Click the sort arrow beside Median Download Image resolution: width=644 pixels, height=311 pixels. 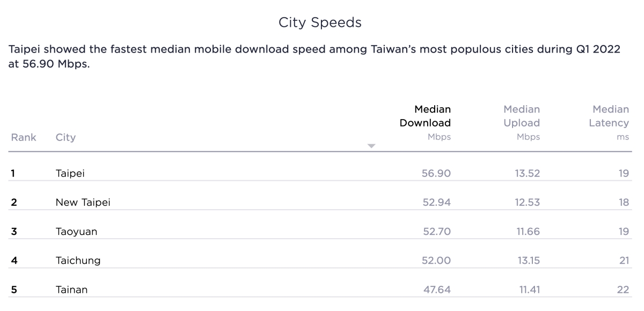(x=371, y=146)
